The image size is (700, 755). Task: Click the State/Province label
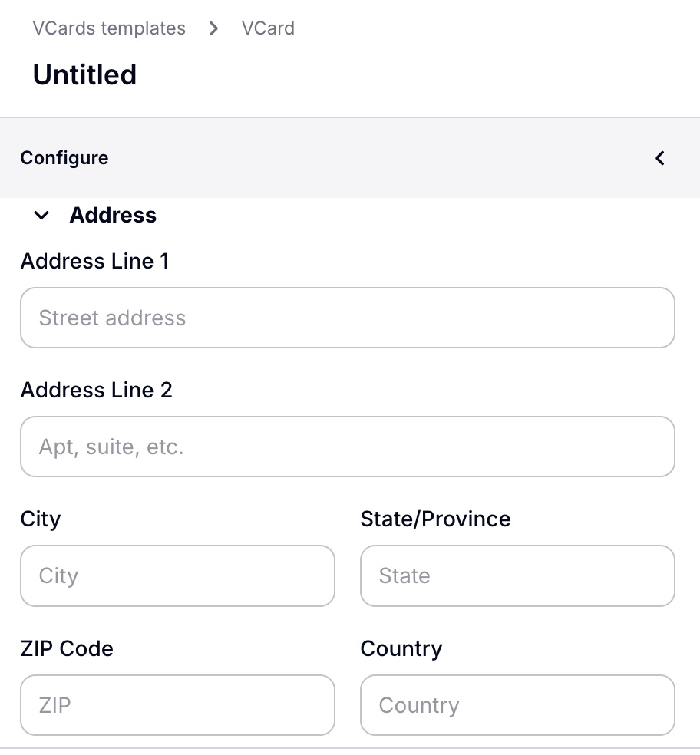tap(435, 519)
